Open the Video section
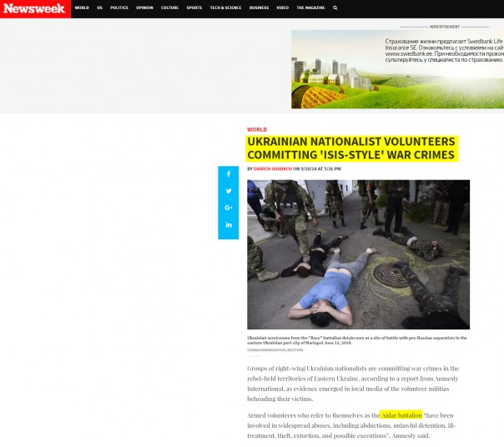Viewport: 504px width, 447px height. click(x=283, y=8)
